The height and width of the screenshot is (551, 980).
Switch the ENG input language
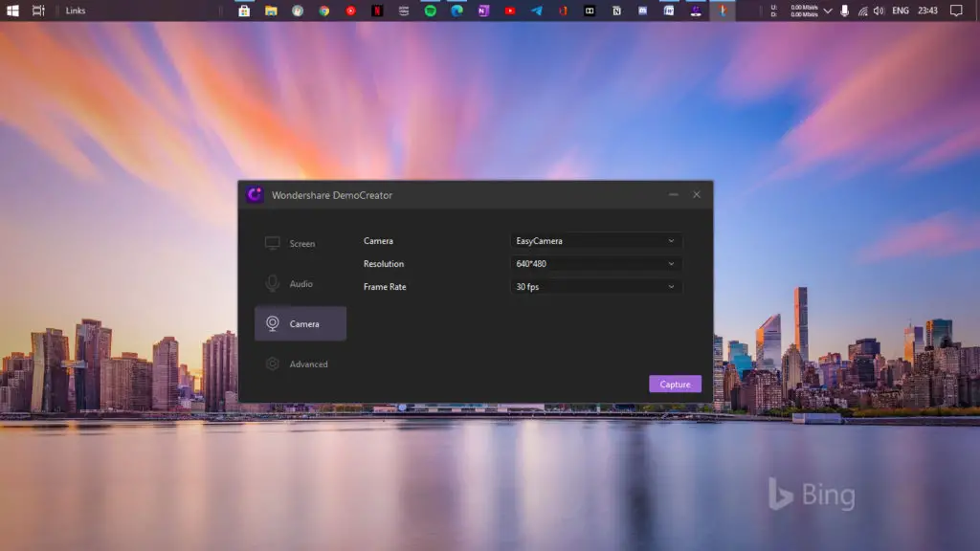[x=900, y=11]
